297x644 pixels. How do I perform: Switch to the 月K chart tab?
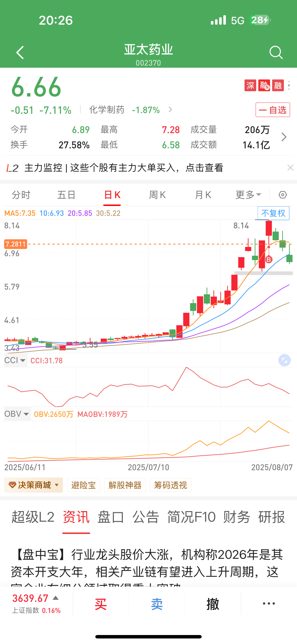coord(203,195)
